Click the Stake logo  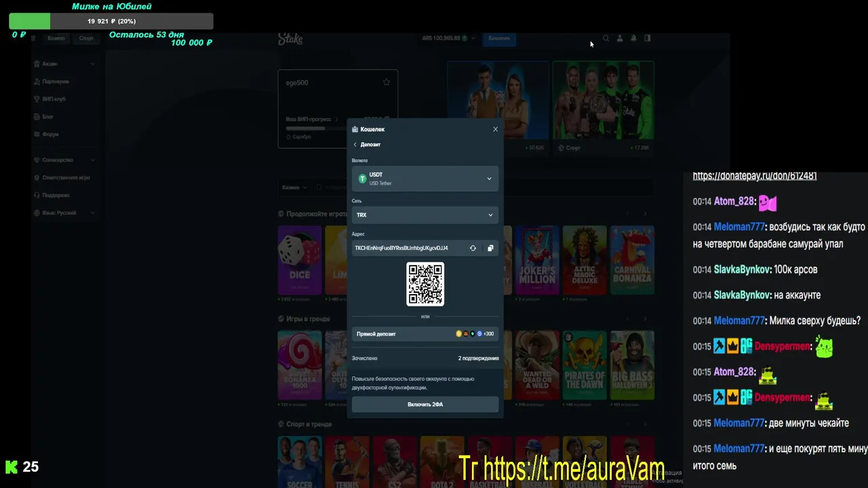(290, 39)
